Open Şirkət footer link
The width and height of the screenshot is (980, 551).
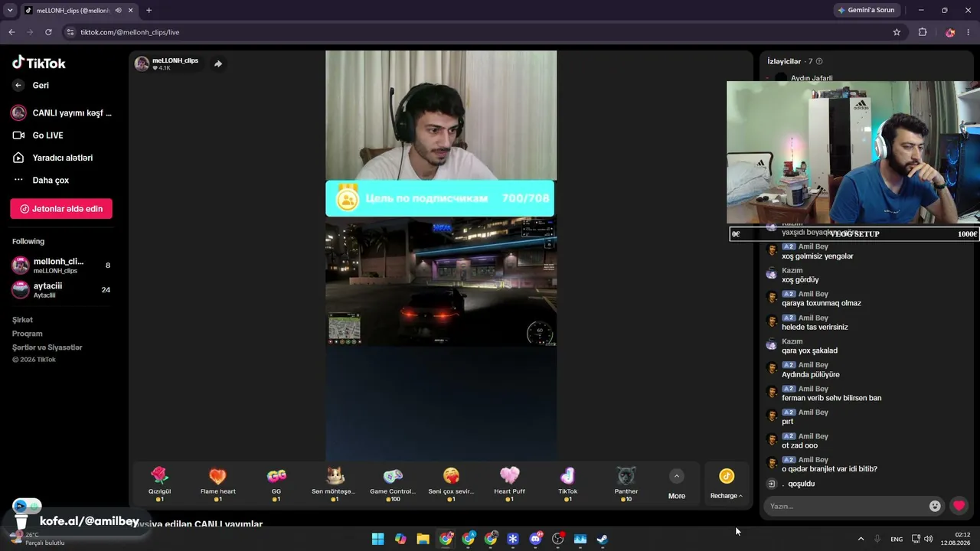(22, 320)
